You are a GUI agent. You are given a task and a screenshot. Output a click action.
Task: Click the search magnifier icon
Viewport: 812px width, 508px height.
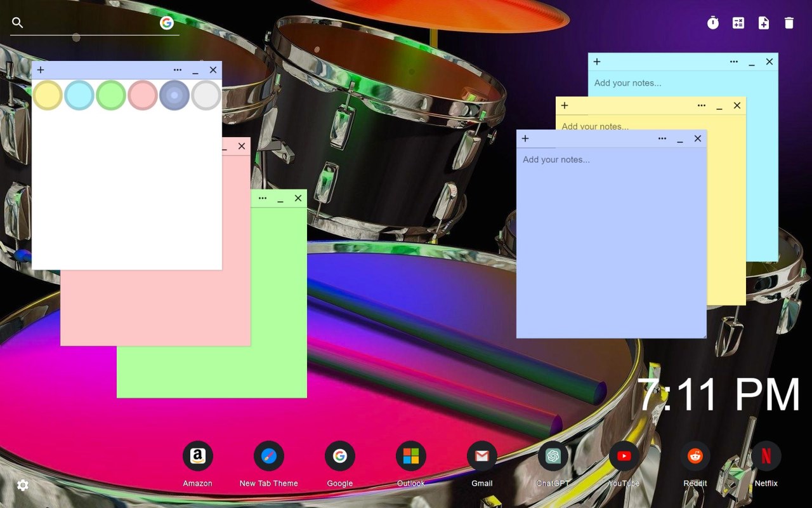(x=18, y=23)
